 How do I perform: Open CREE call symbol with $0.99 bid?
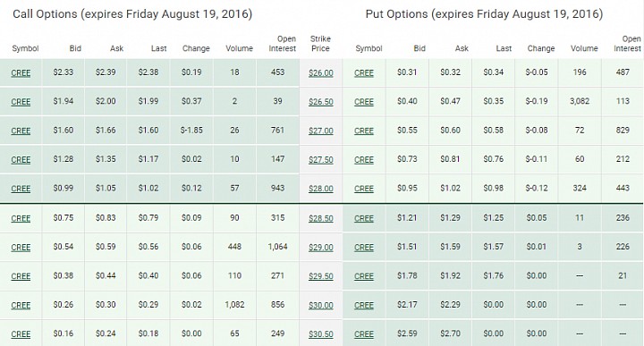tap(21, 189)
